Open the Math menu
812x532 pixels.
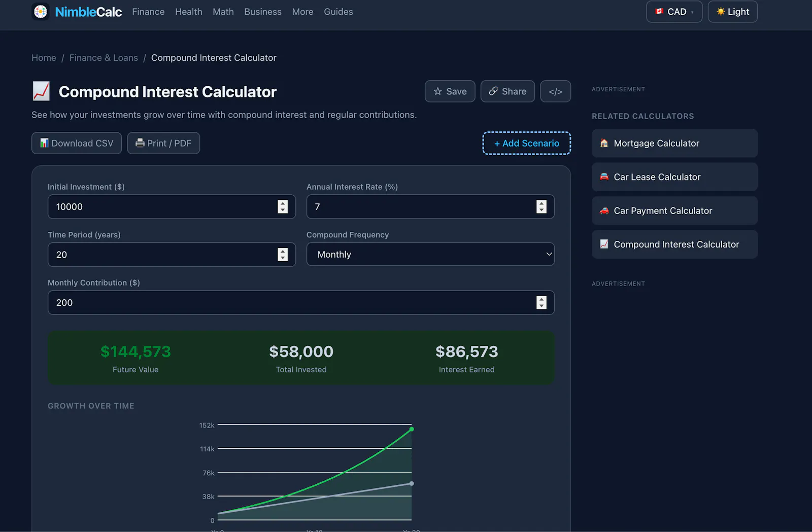223,12
